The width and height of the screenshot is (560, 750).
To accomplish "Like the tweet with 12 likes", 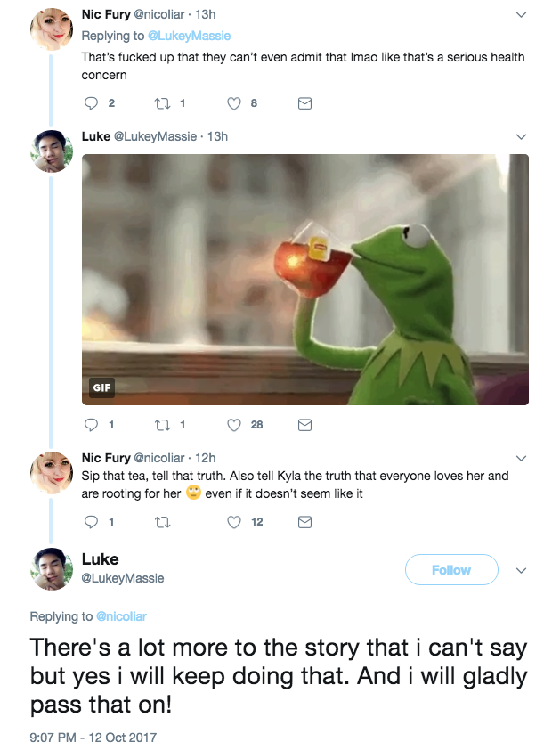I will click(x=235, y=522).
